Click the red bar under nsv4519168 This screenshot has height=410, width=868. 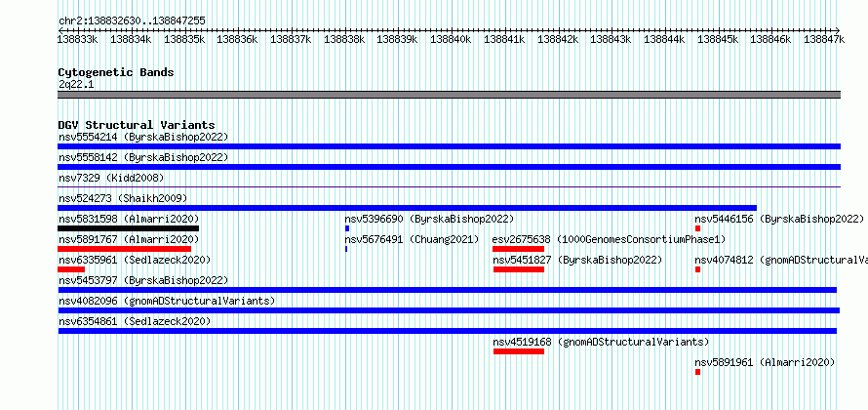pos(519,351)
